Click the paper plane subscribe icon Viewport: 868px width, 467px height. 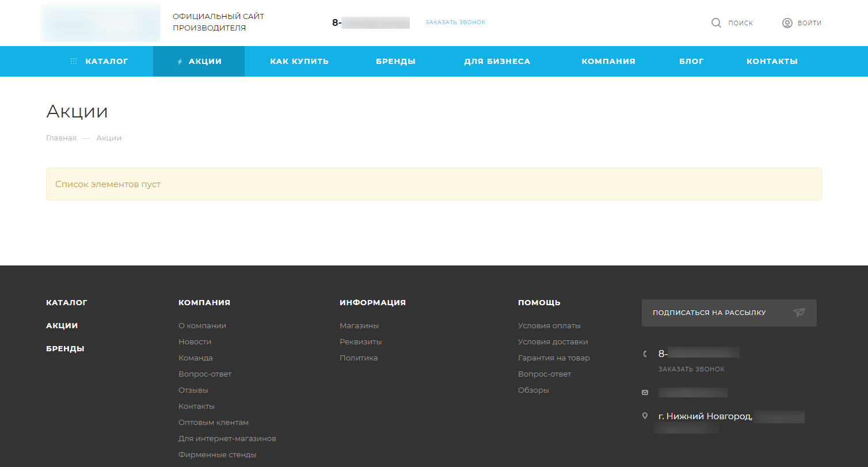[x=799, y=313]
